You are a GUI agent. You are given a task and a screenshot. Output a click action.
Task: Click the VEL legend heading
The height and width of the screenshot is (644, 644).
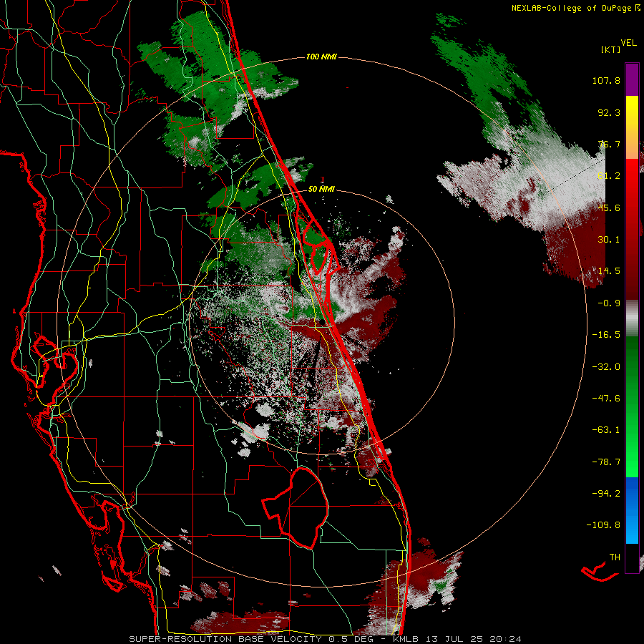[628, 43]
